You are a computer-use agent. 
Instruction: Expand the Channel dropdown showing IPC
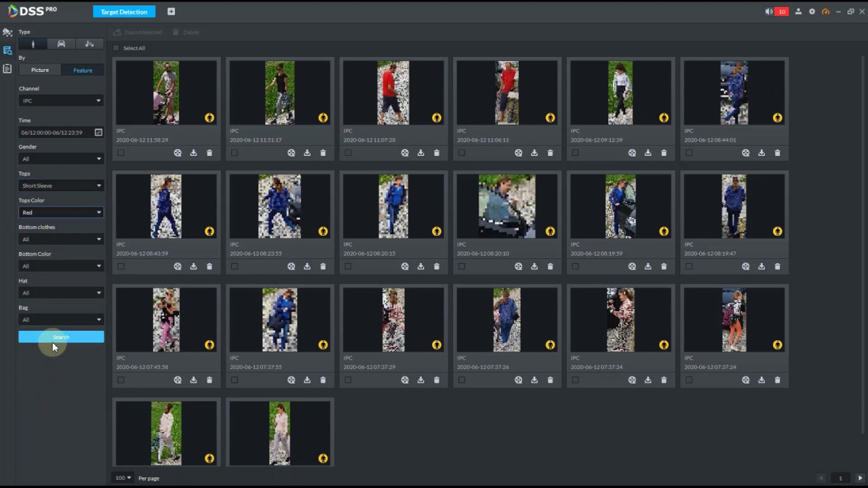[61, 101]
